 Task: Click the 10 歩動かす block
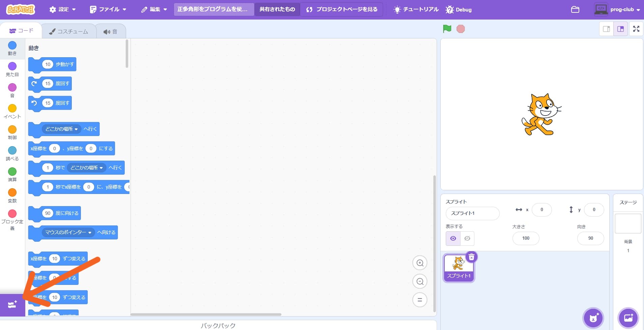[x=65, y=64]
